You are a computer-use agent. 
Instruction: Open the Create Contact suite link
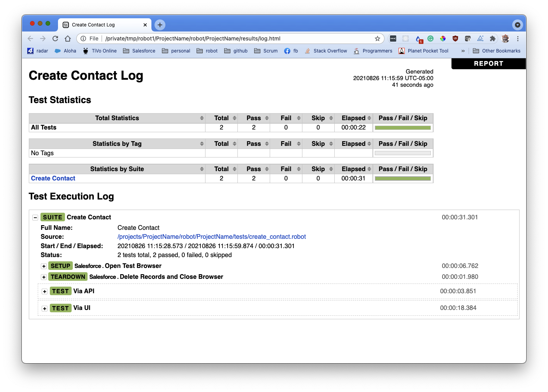point(53,178)
